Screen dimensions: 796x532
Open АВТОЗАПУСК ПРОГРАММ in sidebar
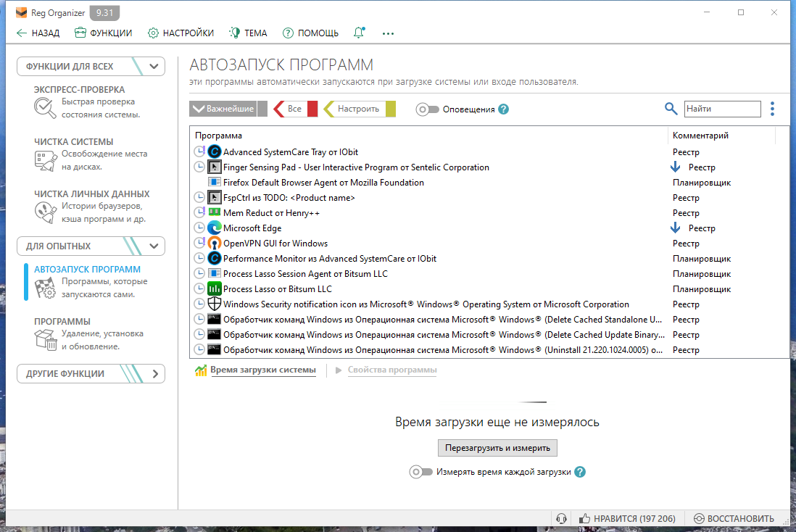pyautogui.click(x=87, y=270)
